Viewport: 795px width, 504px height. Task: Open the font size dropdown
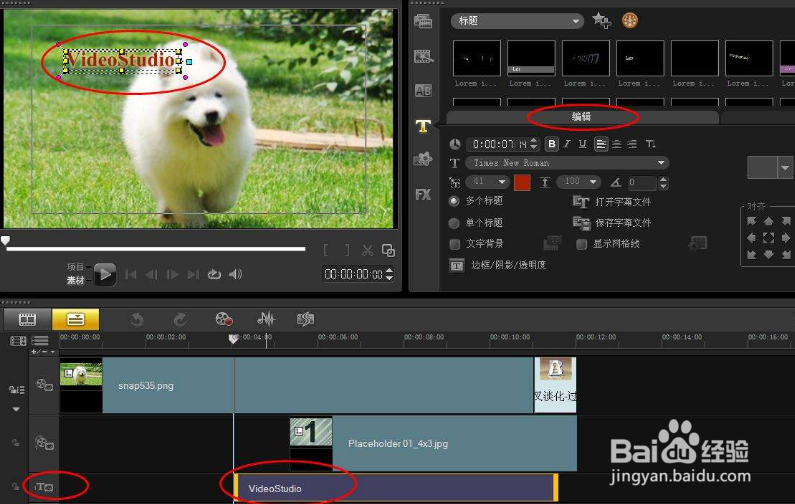487,182
